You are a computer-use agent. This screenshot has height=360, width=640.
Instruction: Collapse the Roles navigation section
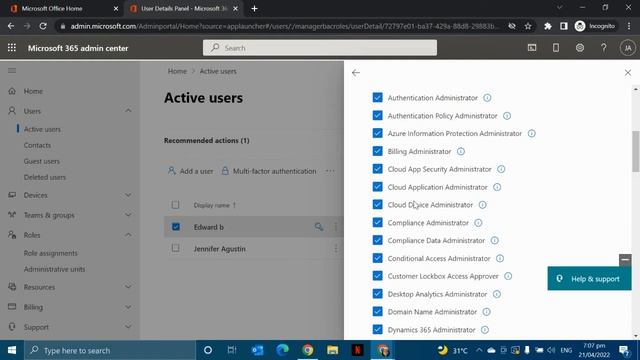128,235
